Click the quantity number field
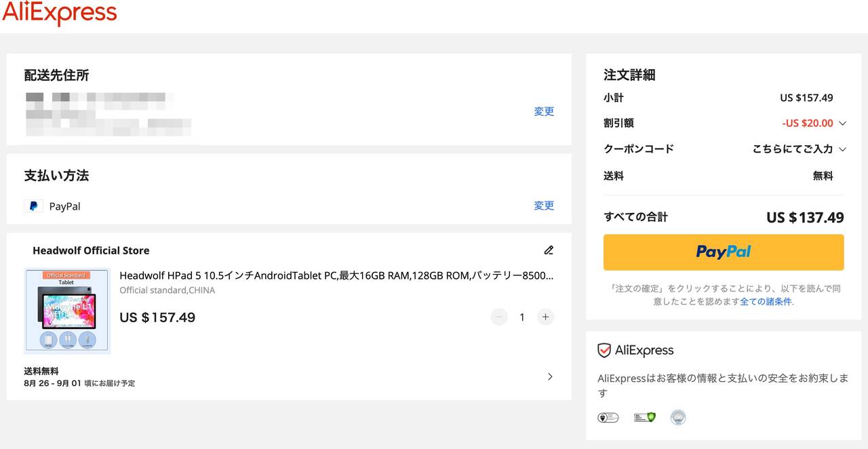Screen dimensions: 868x449 pos(522,317)
